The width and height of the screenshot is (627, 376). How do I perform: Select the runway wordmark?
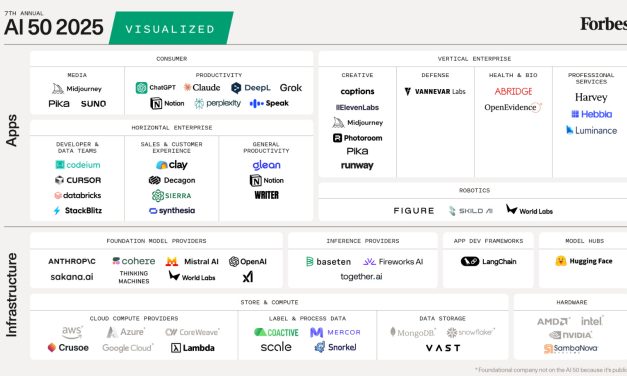pyautogui.click(x=357, y=165)
